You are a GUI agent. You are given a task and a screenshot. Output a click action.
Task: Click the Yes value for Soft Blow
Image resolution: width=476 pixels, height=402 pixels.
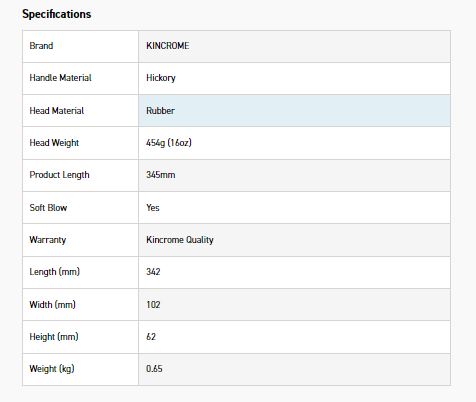153,207
